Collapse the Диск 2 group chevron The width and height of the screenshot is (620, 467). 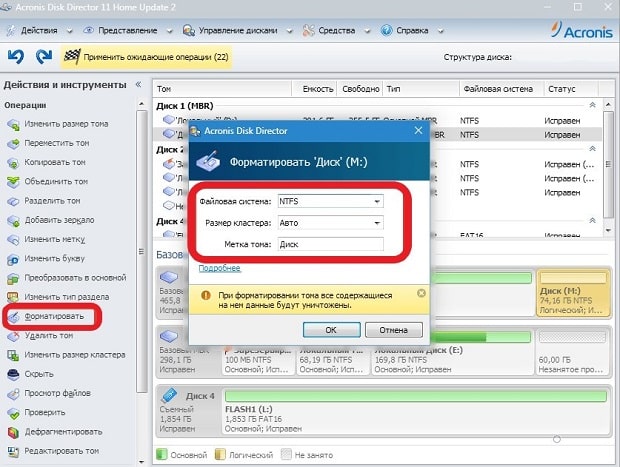click(x=592, y=149)
